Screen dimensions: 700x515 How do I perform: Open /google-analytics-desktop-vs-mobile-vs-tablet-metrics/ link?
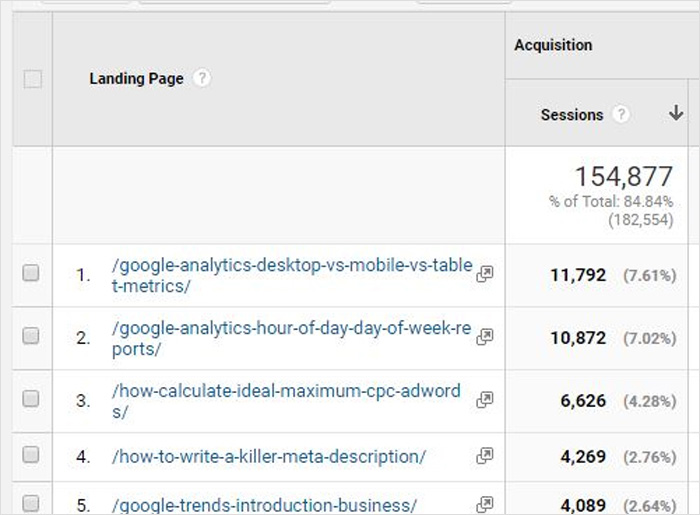click(x=292, y=275)
